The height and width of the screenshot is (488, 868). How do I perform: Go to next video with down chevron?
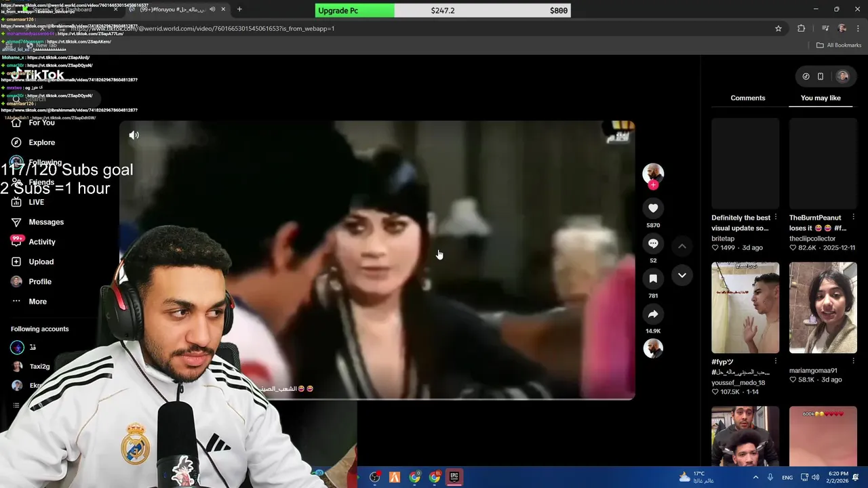pos(682,275)
